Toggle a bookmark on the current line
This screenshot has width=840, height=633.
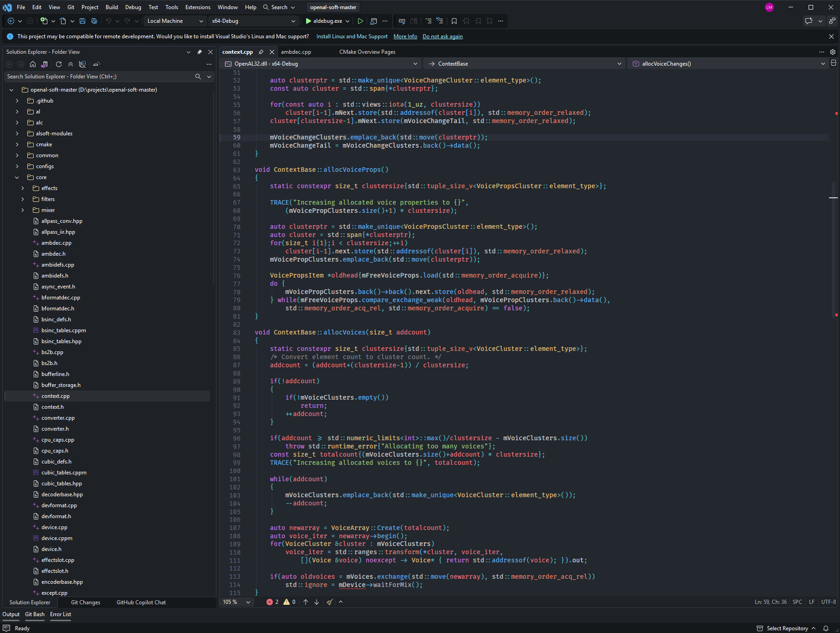tap(454, 21)
